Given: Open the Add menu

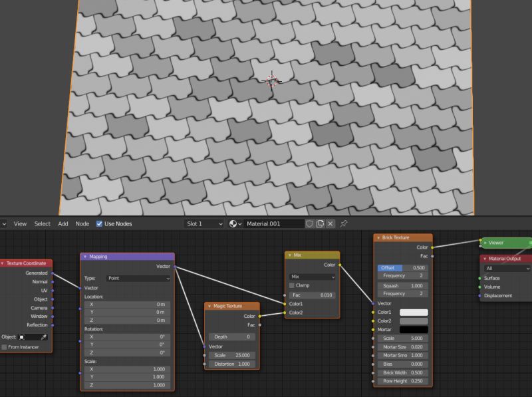Looking at the screenshot, I should pos(63,224).
